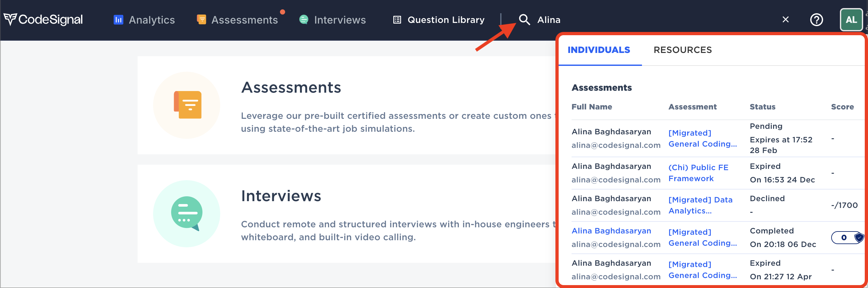Open General Coding link expired 12 Apr

(703, 270)
